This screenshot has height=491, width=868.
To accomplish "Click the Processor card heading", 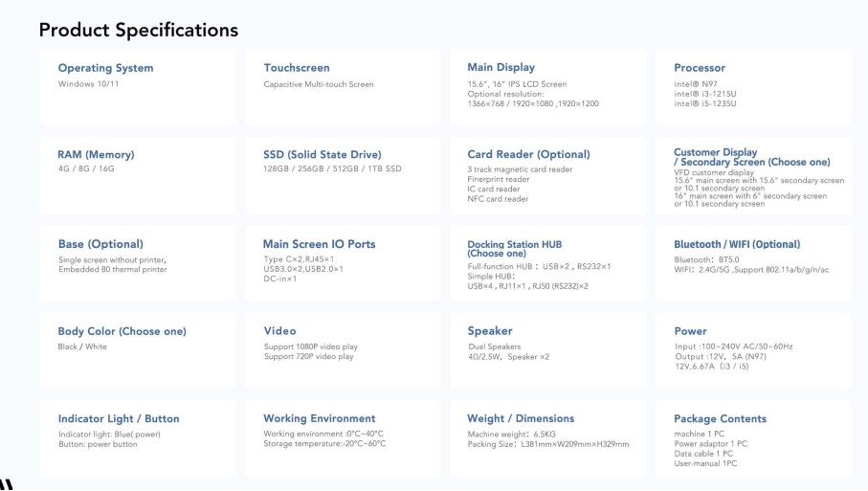I will (700, 68).
